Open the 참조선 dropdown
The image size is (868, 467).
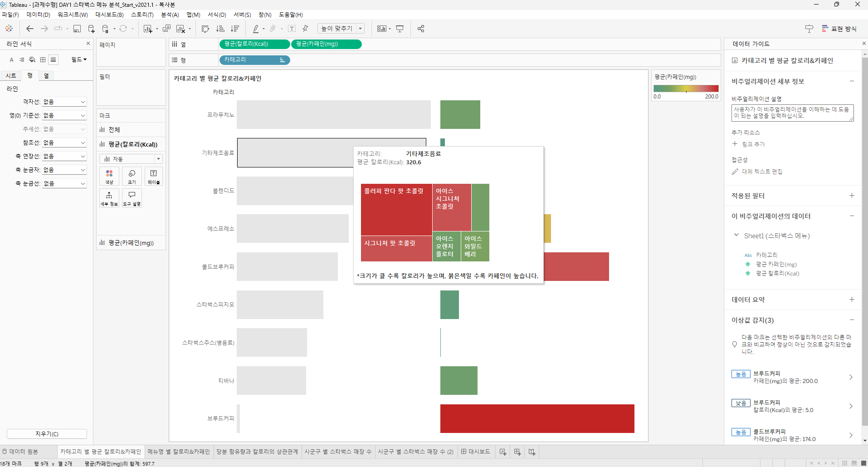64,143
